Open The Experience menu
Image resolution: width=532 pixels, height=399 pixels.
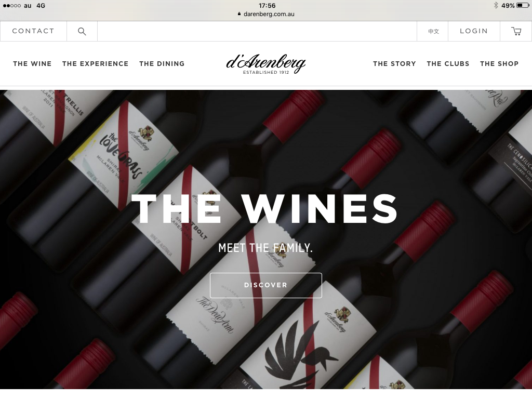point(96,64)
